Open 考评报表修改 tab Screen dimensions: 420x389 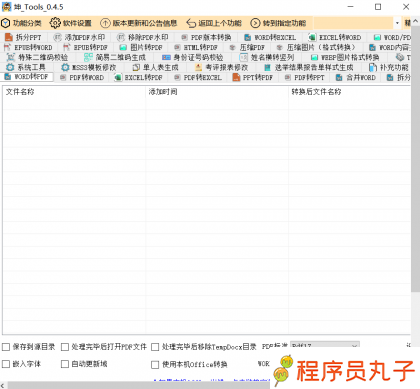pyautogui.click(x=222, y=67)
